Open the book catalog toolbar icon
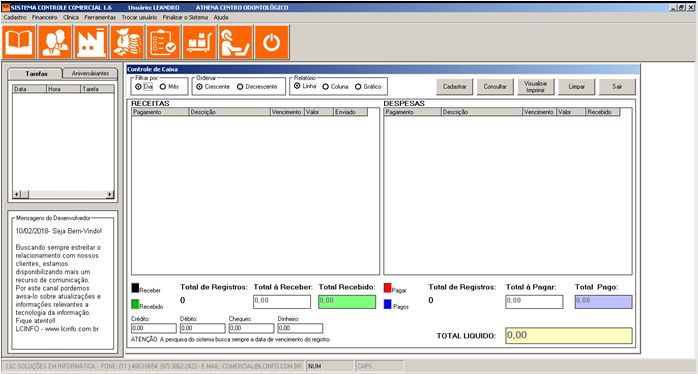698x374 pixels. pyautogui.click(x=19, y=42)
